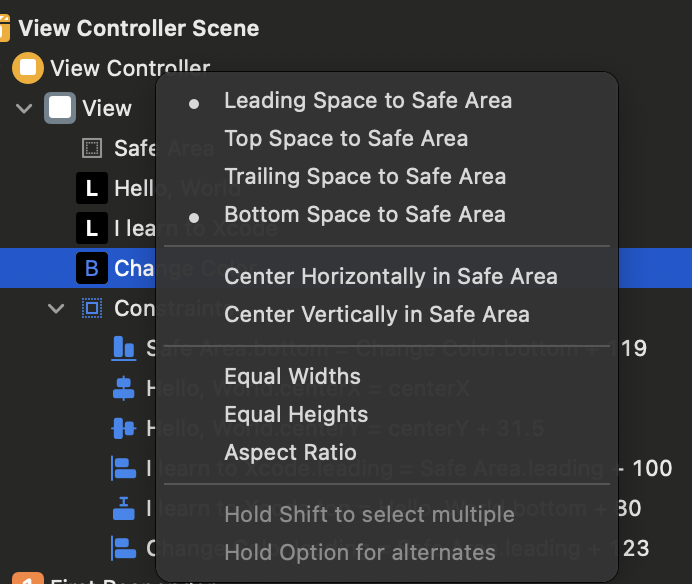This screenshot has height=584, width=692.
Task: Click the centerY constraint icon
Action: point(124,428)
